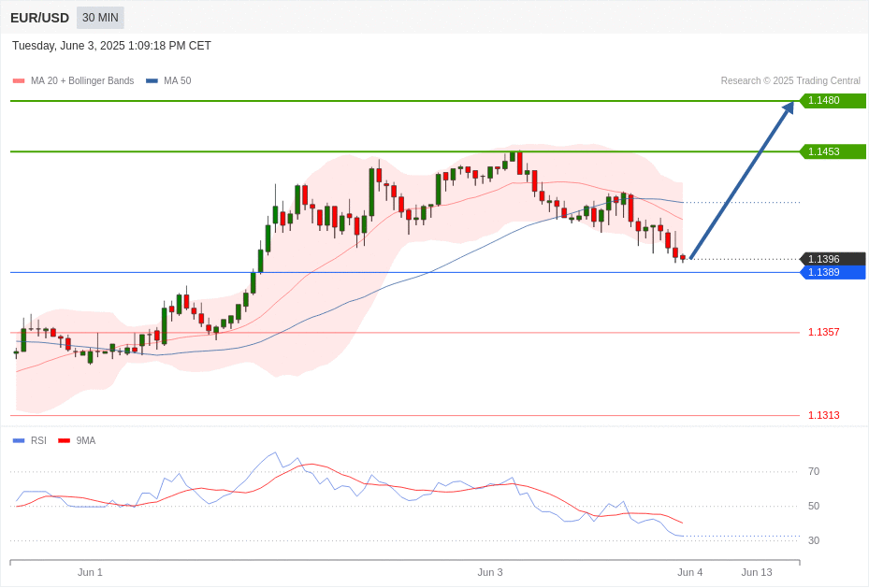The height and width of the screenshot is (588, 869).
Task: Click the MA 20 + Bollinger Bands legend label
Action: [82, 80]
